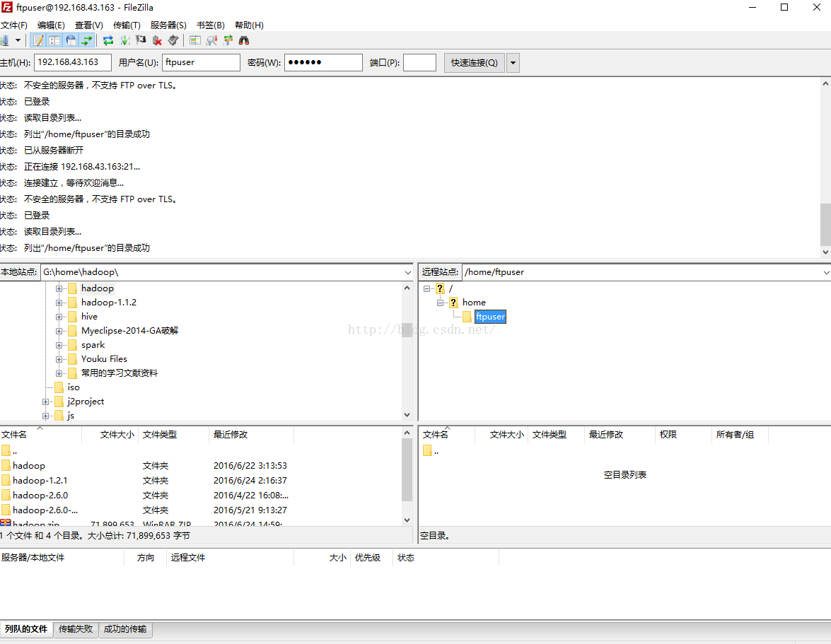Select hadoop-1.2.1 in local file list
Image resolution: width=831 pixels, height=644 pixels.
click(x=40, y=481)
